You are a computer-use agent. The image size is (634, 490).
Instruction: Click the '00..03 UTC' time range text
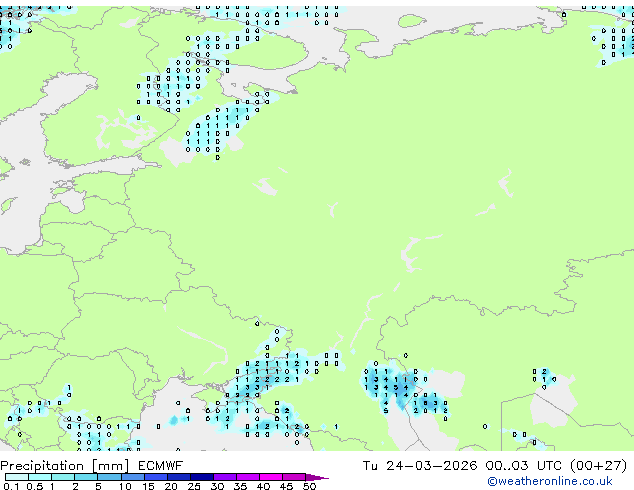click(x=524, y=466)
